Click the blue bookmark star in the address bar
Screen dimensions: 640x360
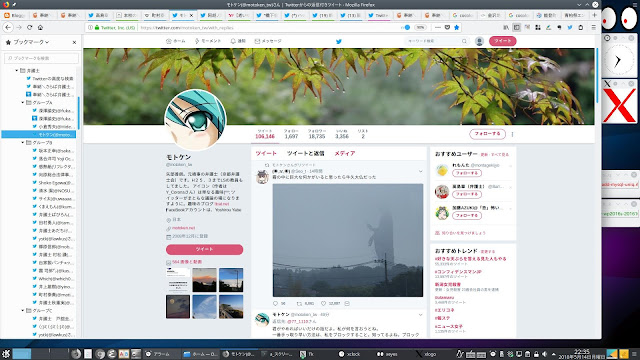tap(457, 27)
